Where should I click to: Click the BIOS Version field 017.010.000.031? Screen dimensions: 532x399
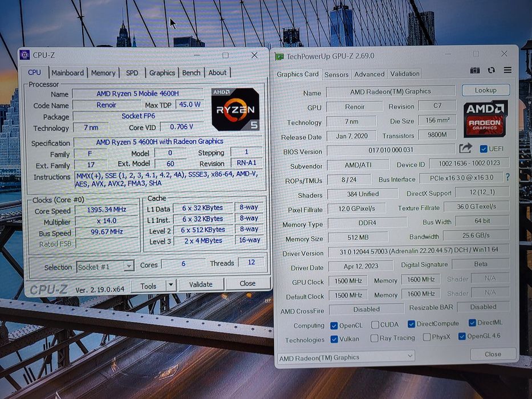pyautogui.click(x=391, y=149)
